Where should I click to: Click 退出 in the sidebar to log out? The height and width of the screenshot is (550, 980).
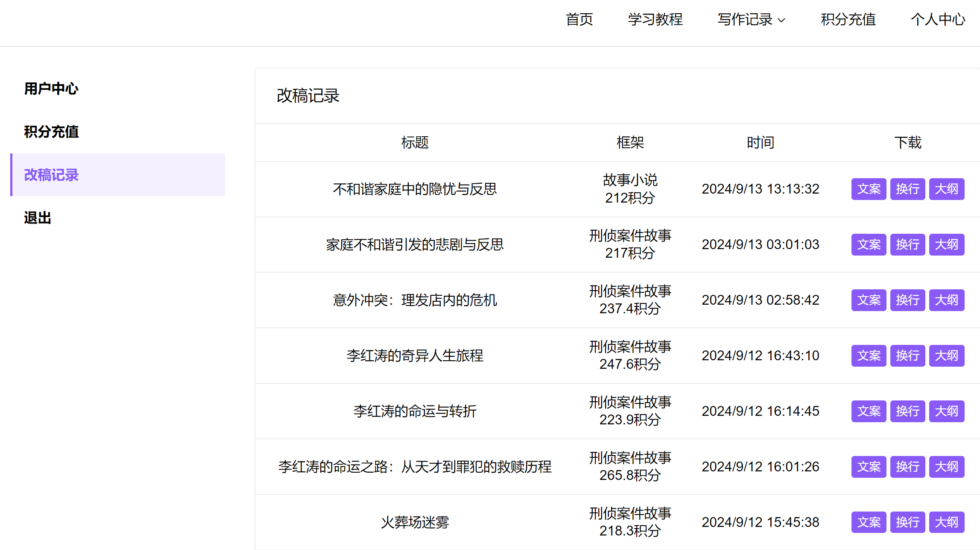click(38, 218)
